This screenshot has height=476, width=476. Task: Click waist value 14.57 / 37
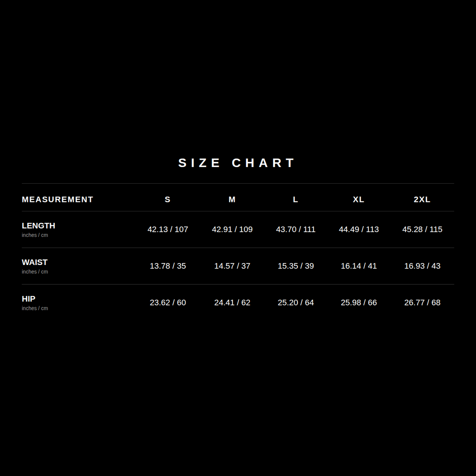232,266
